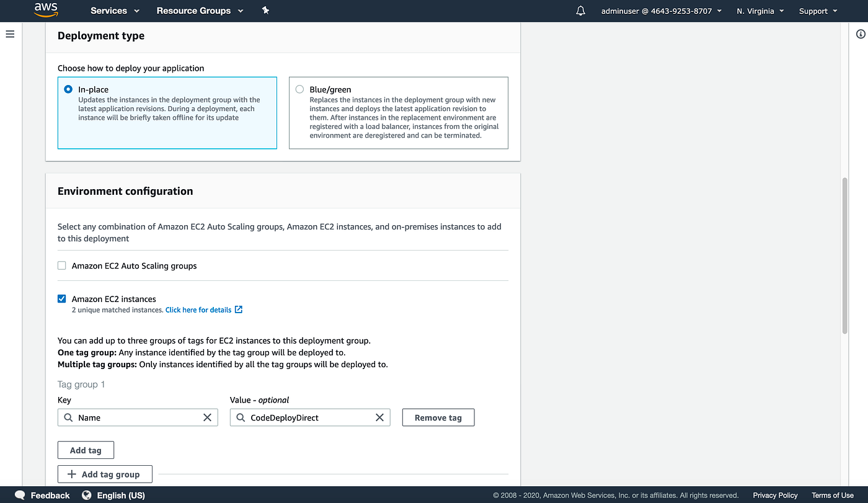
Task: Open the navigation sidebar hamburger icon
Action: 9,34
